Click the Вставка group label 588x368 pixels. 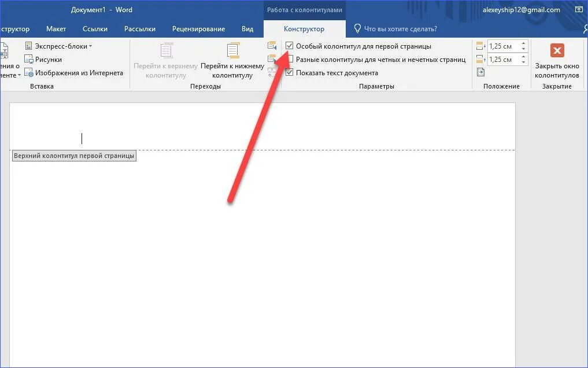[42, 86]
